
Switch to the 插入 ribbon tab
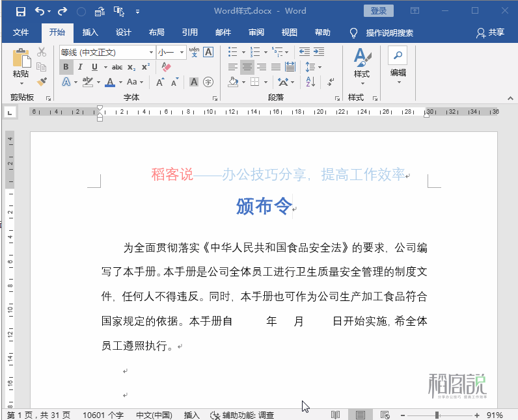tap(90, 33)
